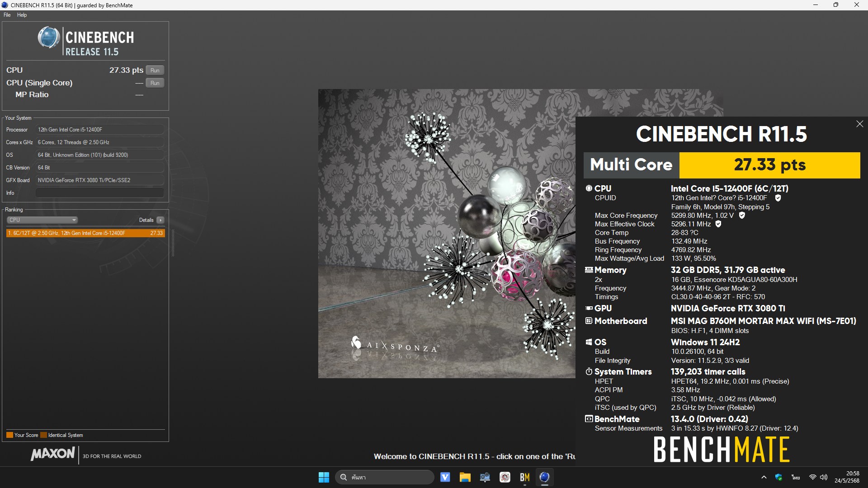Open the Help menu
The width and height of the screenshot is (868, 488).
22,15
